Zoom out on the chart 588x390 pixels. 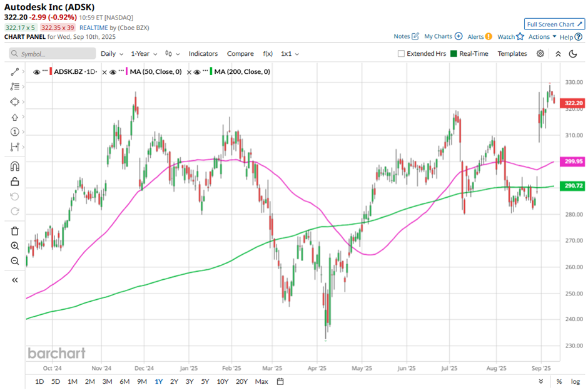(14, 261)
